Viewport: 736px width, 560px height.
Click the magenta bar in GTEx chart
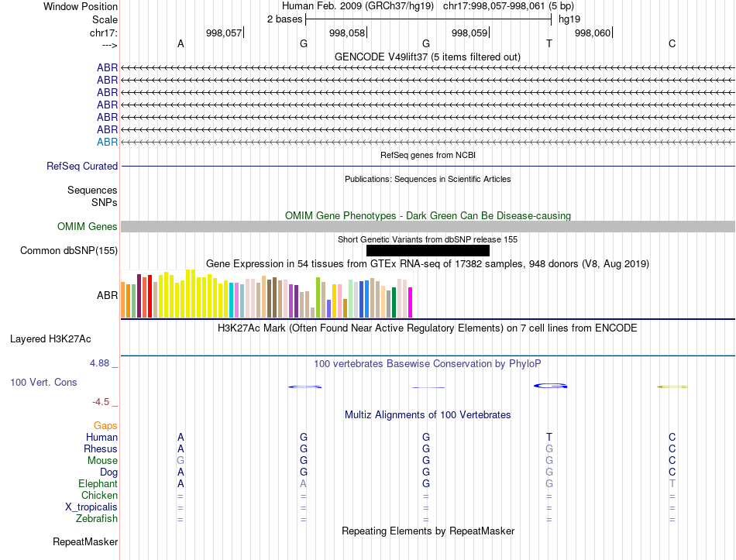coord(411,303)
